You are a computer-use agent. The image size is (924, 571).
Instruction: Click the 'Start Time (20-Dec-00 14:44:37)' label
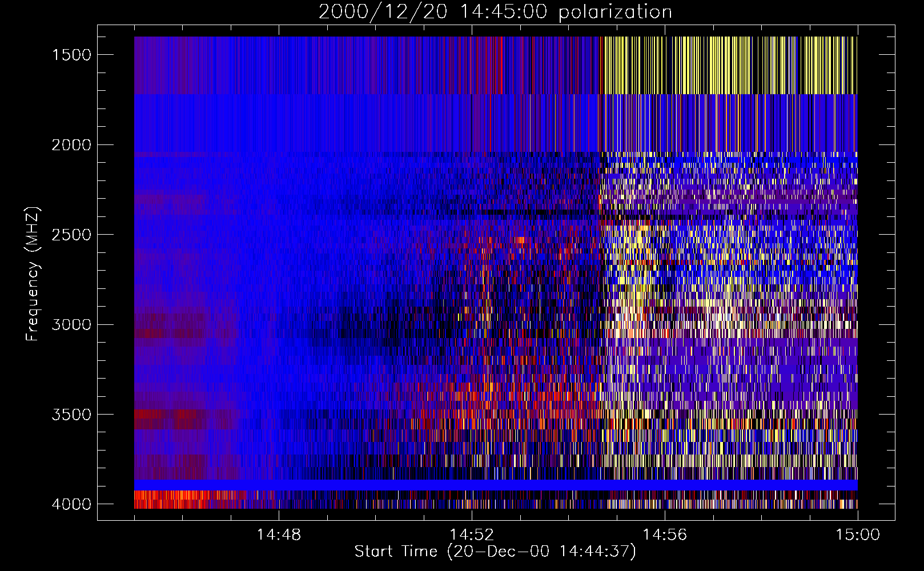pyautogui.click(x=495, y=552)
